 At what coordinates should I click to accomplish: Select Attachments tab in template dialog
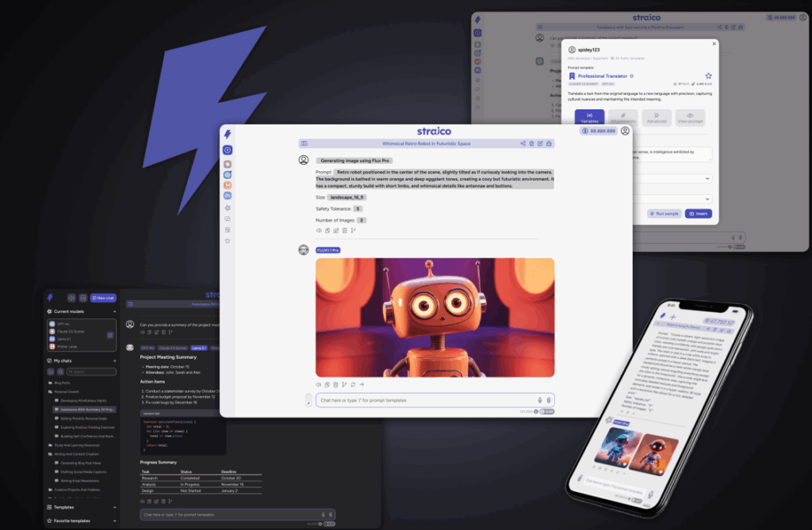[623, 118]
